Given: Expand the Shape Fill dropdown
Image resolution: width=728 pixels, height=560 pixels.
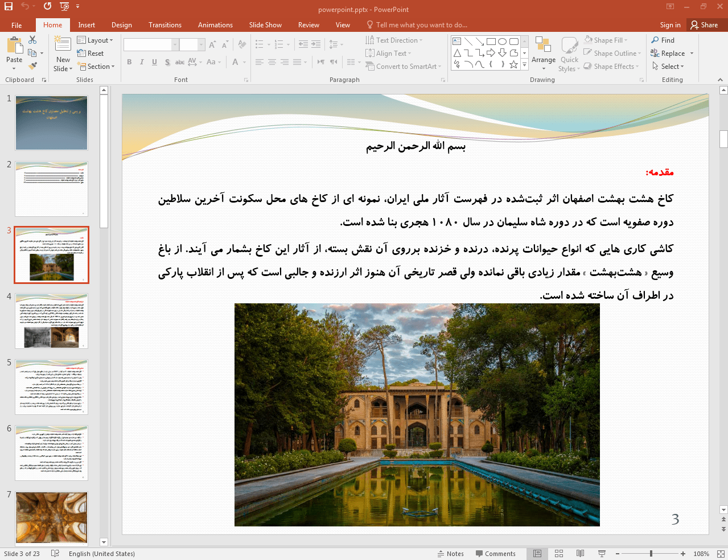Looking at the screenshot, I should pos(606,40).
